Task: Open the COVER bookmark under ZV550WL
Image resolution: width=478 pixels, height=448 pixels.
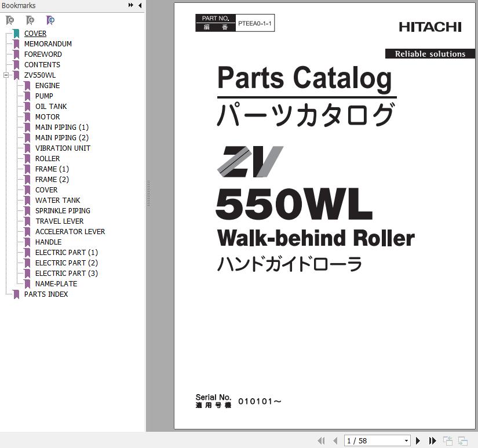Action: coord(46,190)
